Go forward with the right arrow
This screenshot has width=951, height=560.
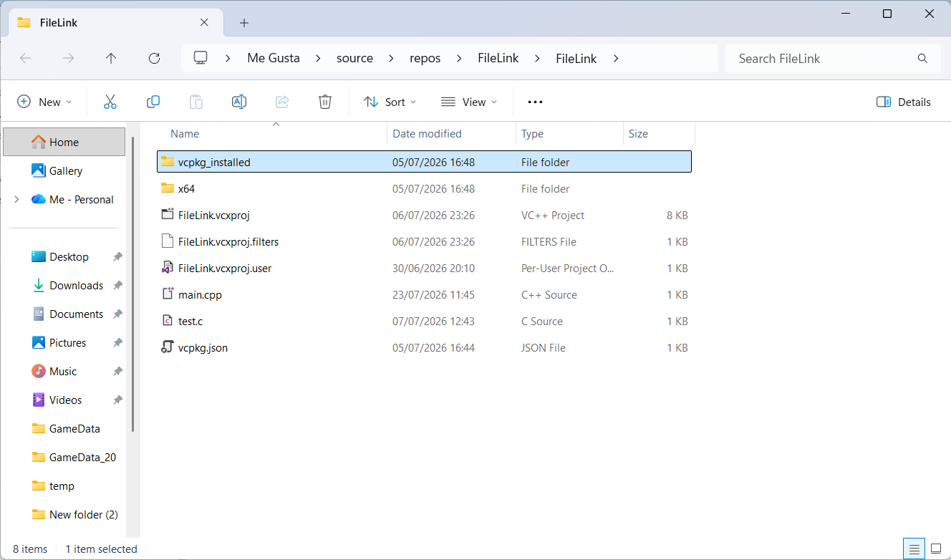tap(68, 59)
